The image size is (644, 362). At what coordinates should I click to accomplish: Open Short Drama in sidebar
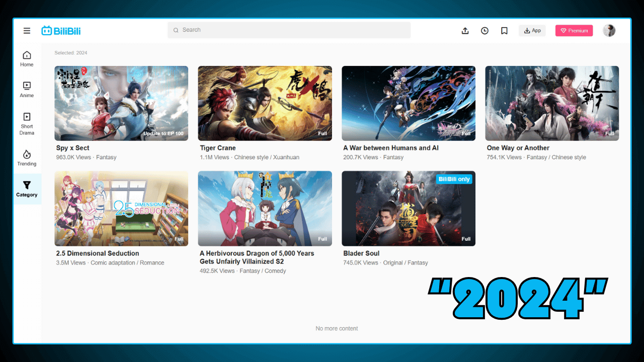click(27, 124)
